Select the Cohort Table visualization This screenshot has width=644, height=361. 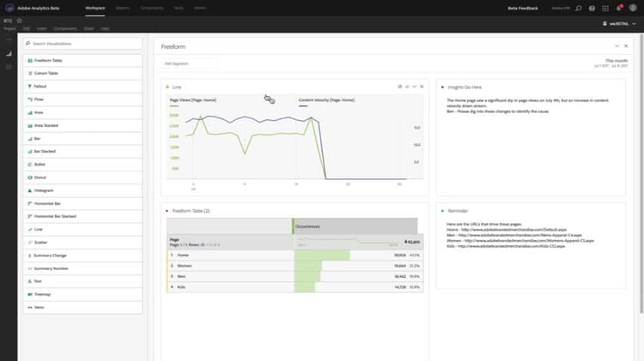(83, 74)
